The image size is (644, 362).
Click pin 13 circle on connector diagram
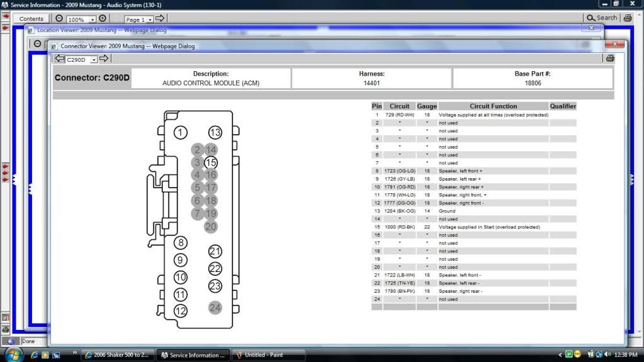pos(215,132)
